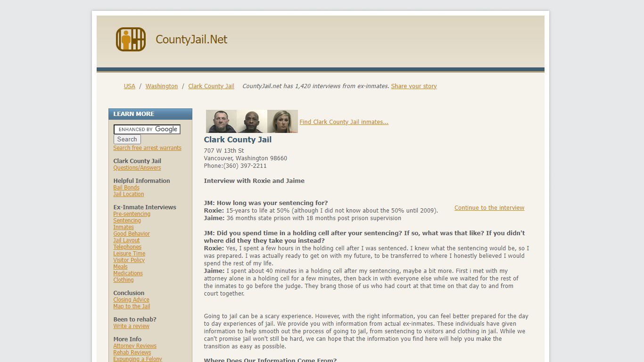This screenshot has height=362, width=644.
Task: Open the Inmates interview section
Action: coord(124,227)
